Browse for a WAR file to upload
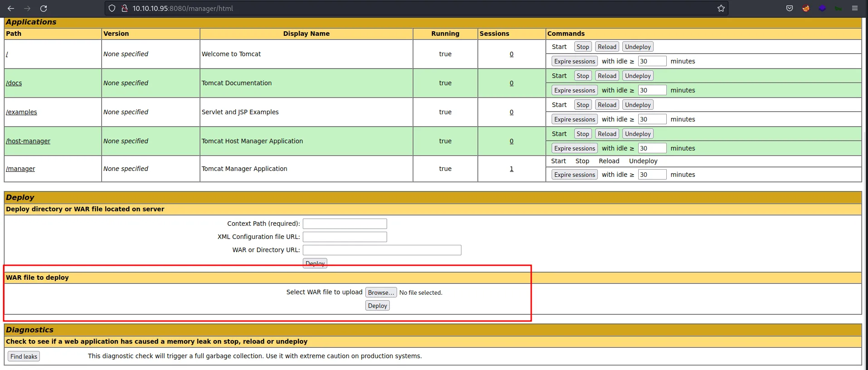Screen dimensions: 868x370 tap(381, 292)
